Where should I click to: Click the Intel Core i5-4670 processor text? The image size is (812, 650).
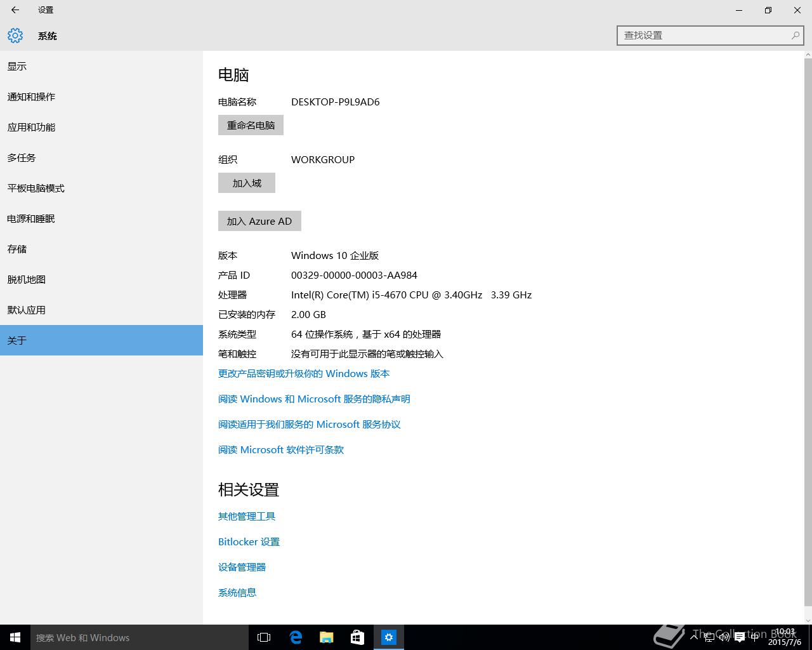pos(411,295)
